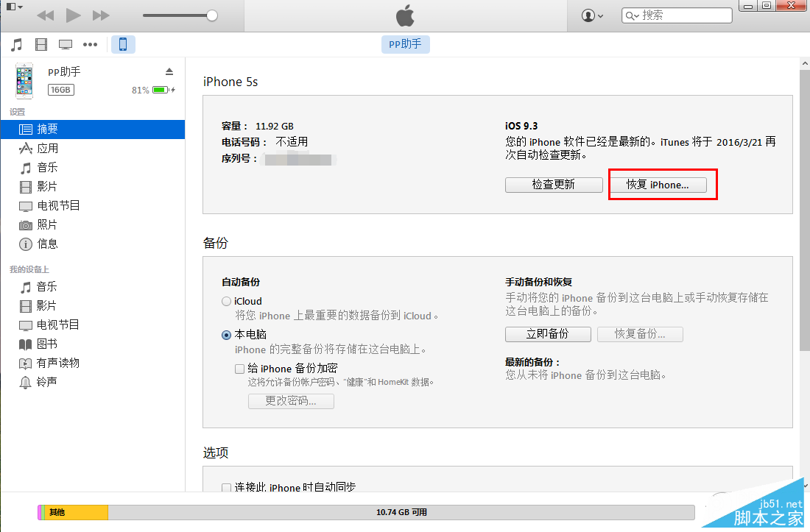
Task: Open the search options magnifier dropdown
Action: [x=633, y=15]
